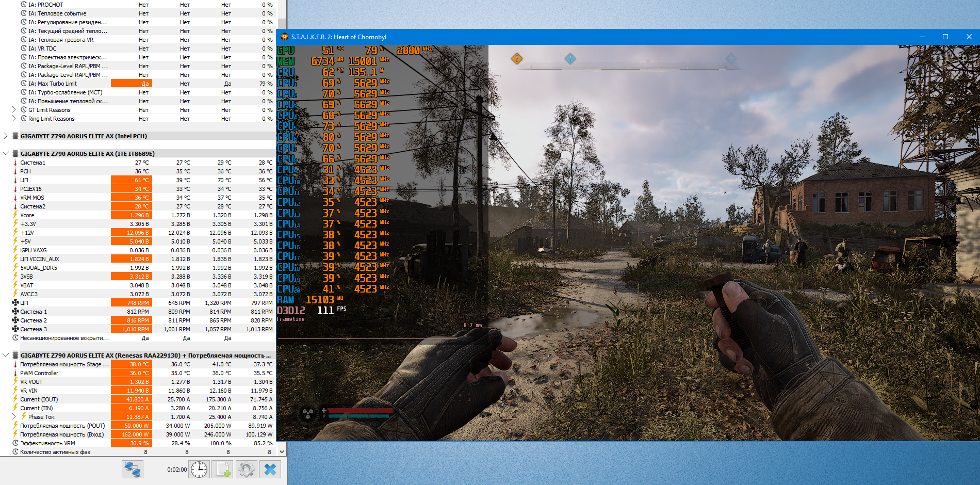
Task: Select the VR VIN voltage label
Action: coord(29,391)
